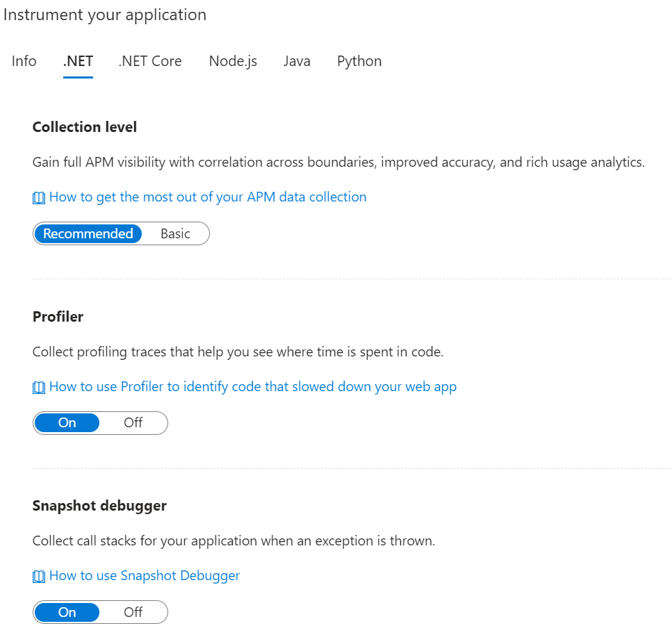The height and width of the screenshot is (635, 672).
Task: Select the .NET tab
Action: (78, 61)
